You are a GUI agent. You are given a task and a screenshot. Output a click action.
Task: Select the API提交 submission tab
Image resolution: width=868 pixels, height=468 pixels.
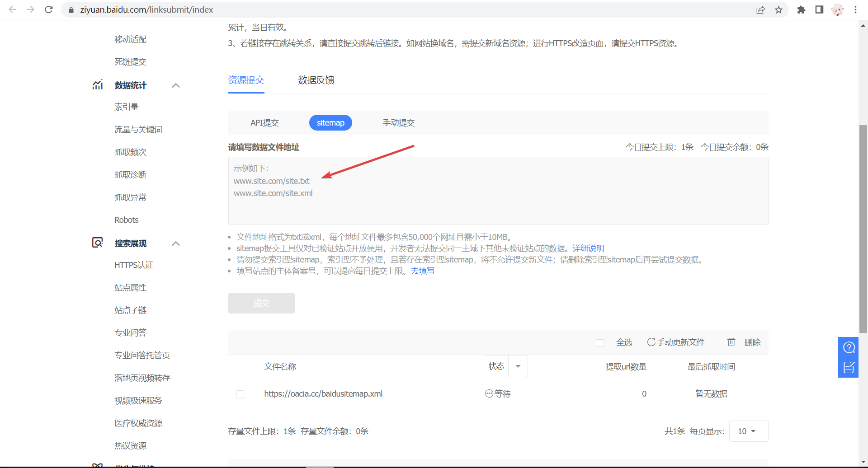(264, 123)
